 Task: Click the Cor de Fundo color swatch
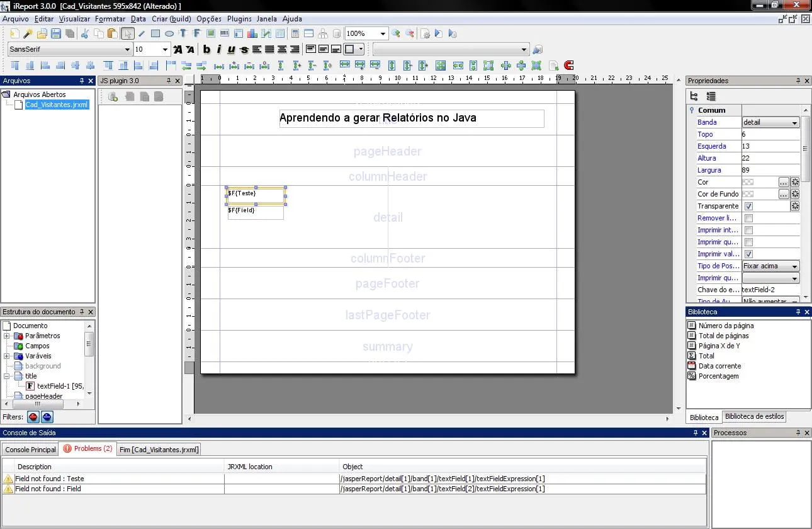(748, 195)
